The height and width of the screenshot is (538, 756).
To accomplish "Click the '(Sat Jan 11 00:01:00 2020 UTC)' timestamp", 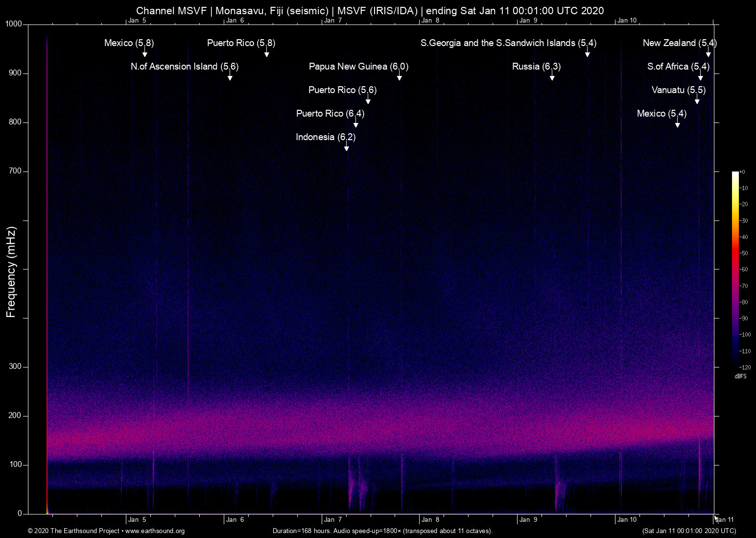I will [x=689, y=531].
